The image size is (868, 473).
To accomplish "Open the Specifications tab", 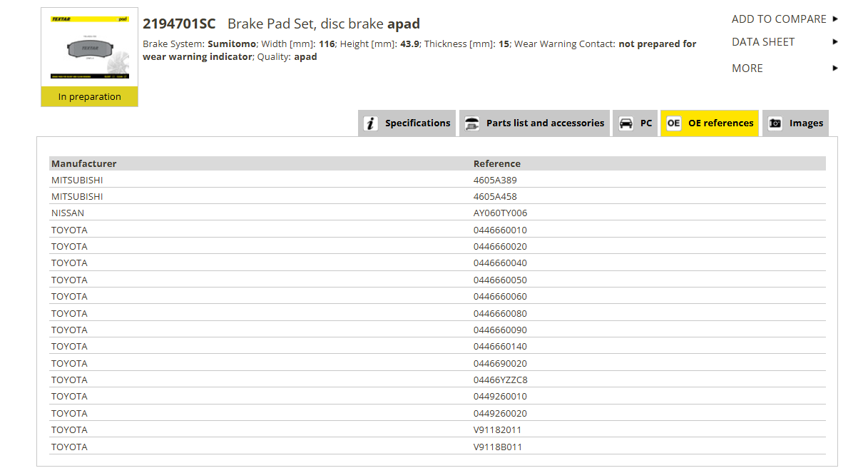I will pyautogui.click(x=407, y=123).
